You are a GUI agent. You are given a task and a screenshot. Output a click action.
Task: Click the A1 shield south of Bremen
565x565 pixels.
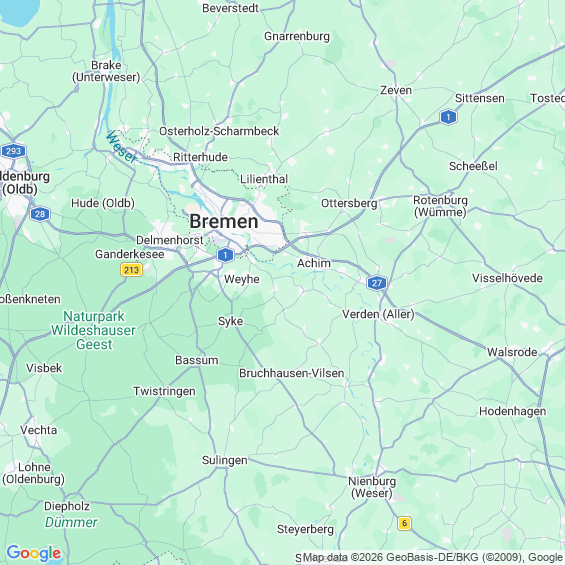coord(226,255)
